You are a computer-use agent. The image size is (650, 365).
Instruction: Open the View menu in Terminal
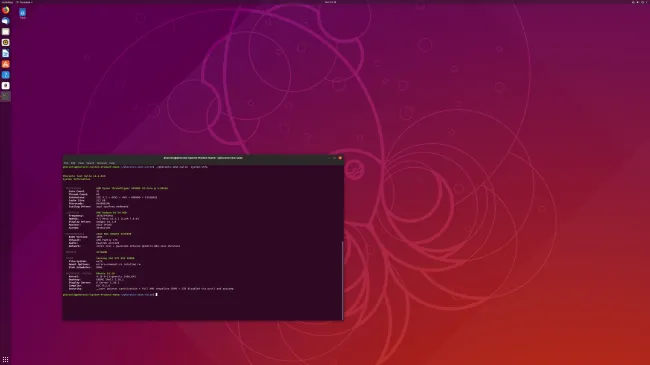click(x=81, y=163)
